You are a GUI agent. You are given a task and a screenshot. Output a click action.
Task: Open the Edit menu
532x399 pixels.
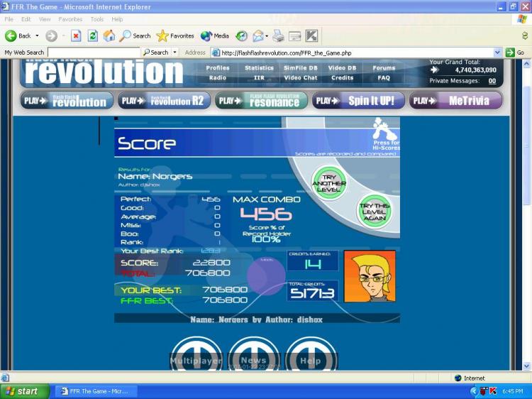(x=26, y=19)
